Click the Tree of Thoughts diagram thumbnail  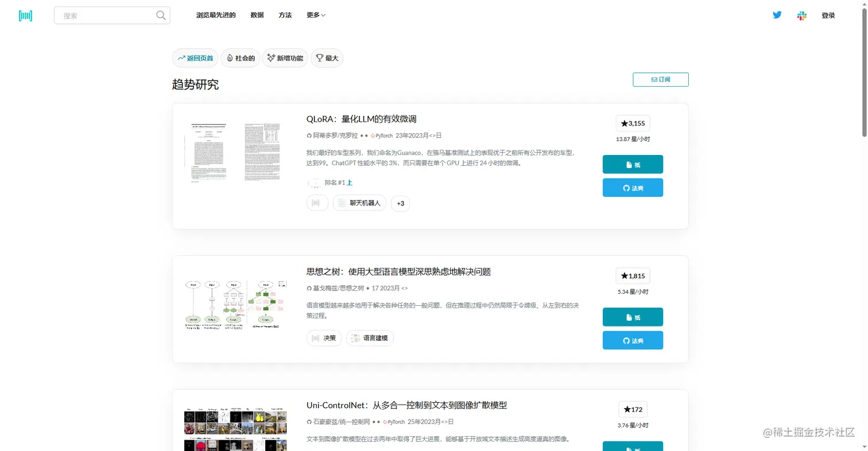pos(235,305)
